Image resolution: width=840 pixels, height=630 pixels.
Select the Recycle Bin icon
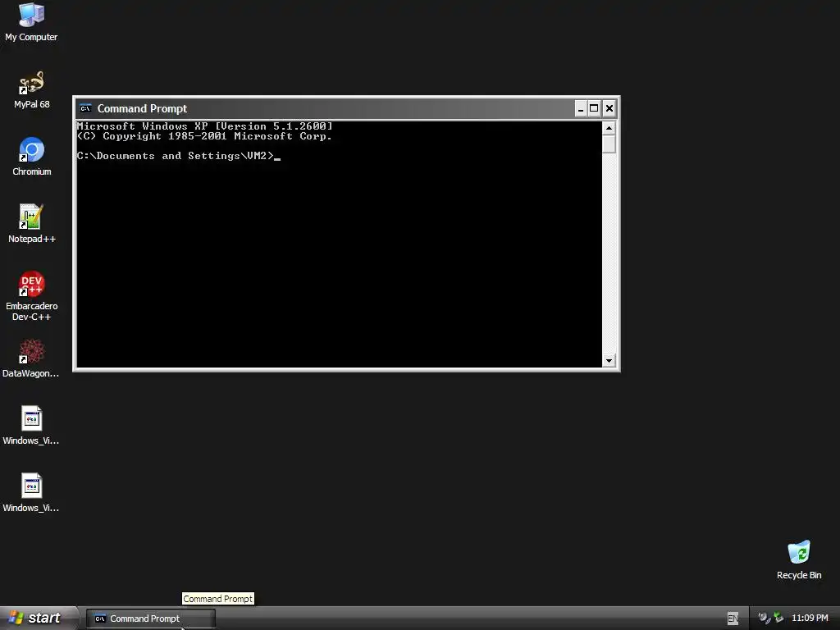click(799, 559)
